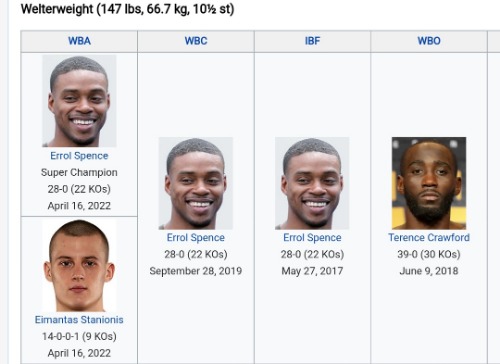Click the Eimantas Stanionis name link
This screenshot has width=500, height=364.
[x=79, y=320]
